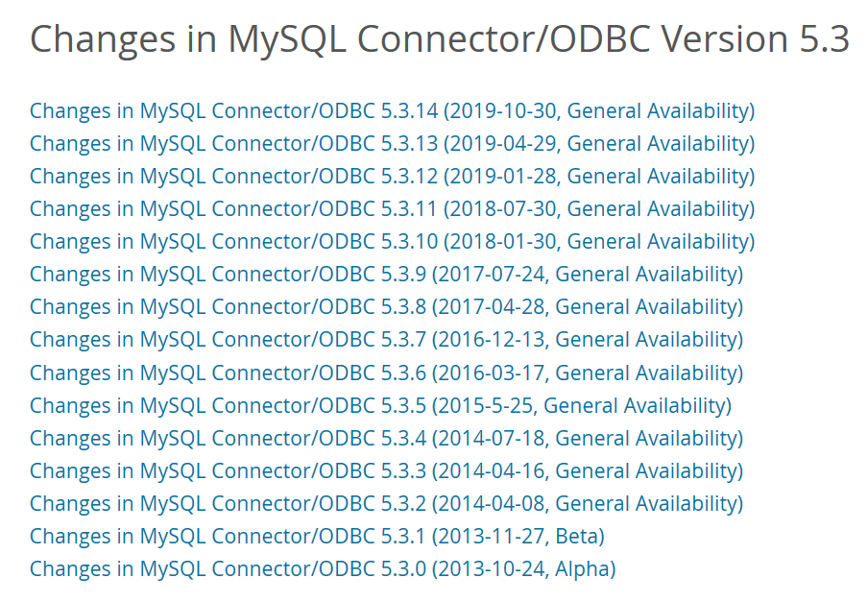
Task: Click the Connector/ODBC 5.3.4 changes link
Action: [386, 439]
